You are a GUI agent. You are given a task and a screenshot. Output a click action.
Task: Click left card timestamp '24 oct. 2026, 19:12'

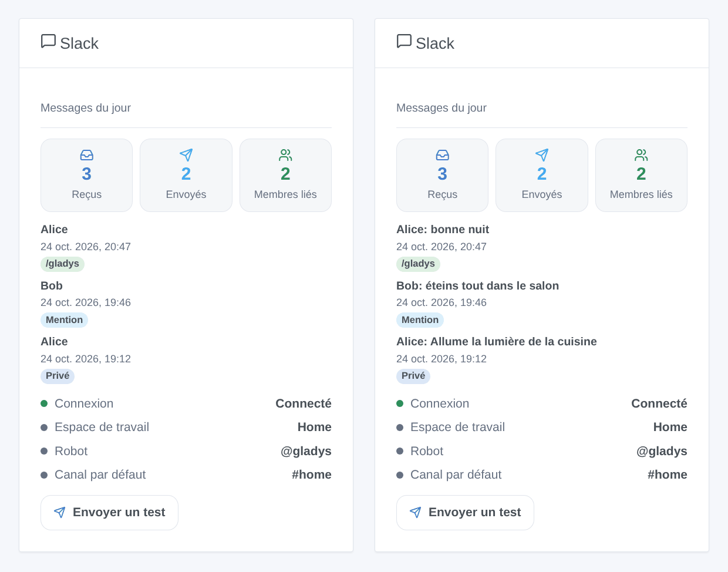(x=86, y=359)
